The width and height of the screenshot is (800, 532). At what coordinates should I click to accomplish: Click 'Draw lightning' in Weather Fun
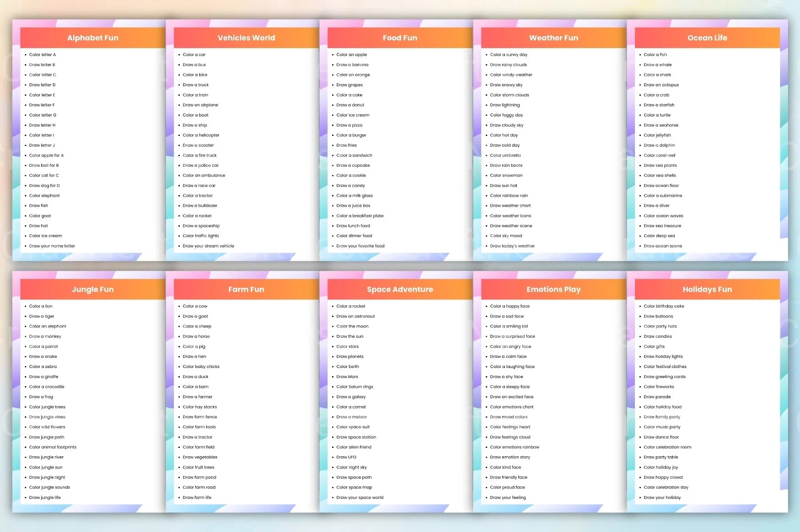505,105
